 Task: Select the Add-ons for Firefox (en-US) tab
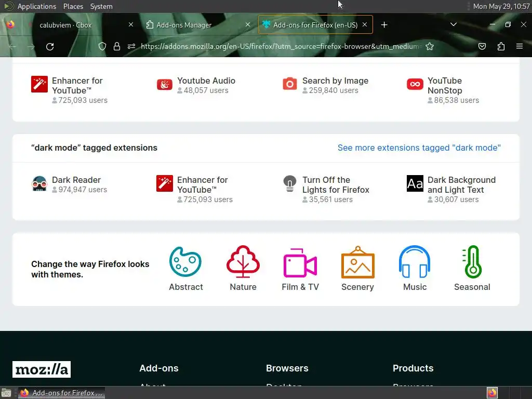coord(315,25)
